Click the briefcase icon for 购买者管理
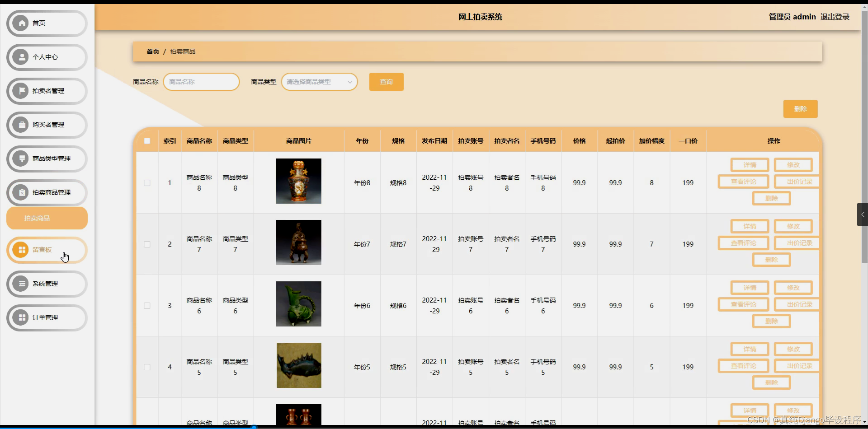The image size is (868, 429). pyautogui.click(x=21, y=125)
